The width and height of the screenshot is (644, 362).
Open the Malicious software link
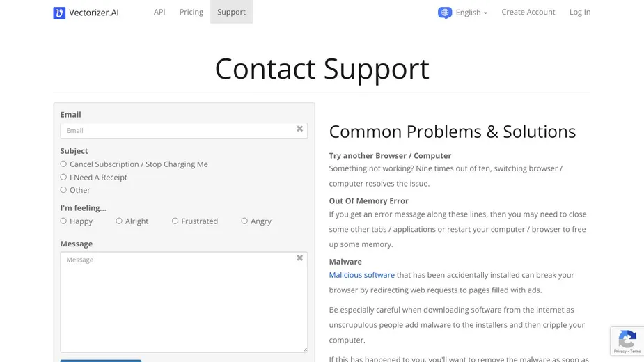click(x=361, y=275)
